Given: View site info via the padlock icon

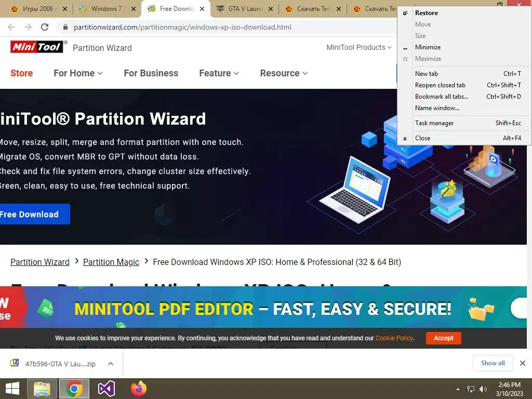Looking at the screenshot, I should coord(65,27).
